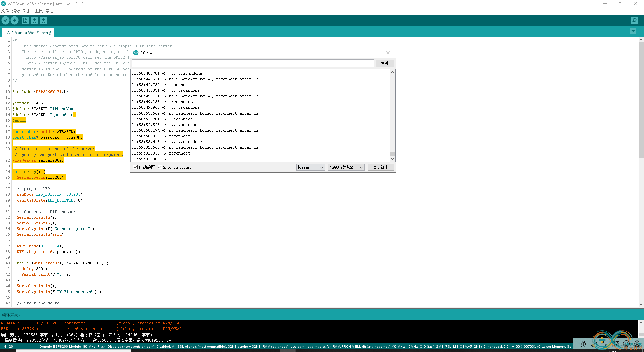Open the 帮助 menu
Screen dimensions: 644x352
pyautogui.click(x=50, y=11)
